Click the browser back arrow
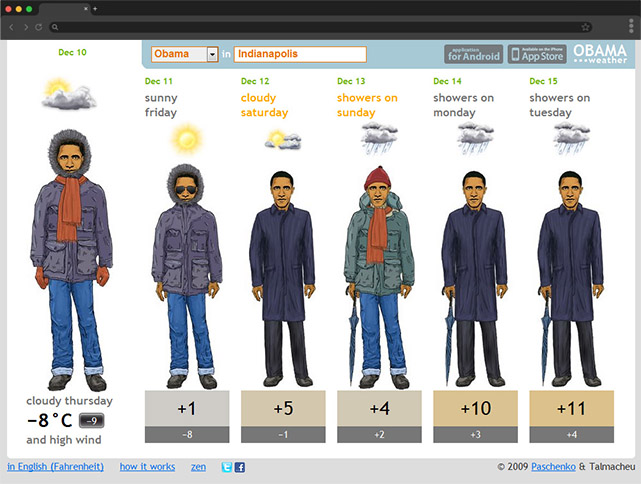This screenshot has width=641, height=484. pyautogui.click(x=11, y=27)
